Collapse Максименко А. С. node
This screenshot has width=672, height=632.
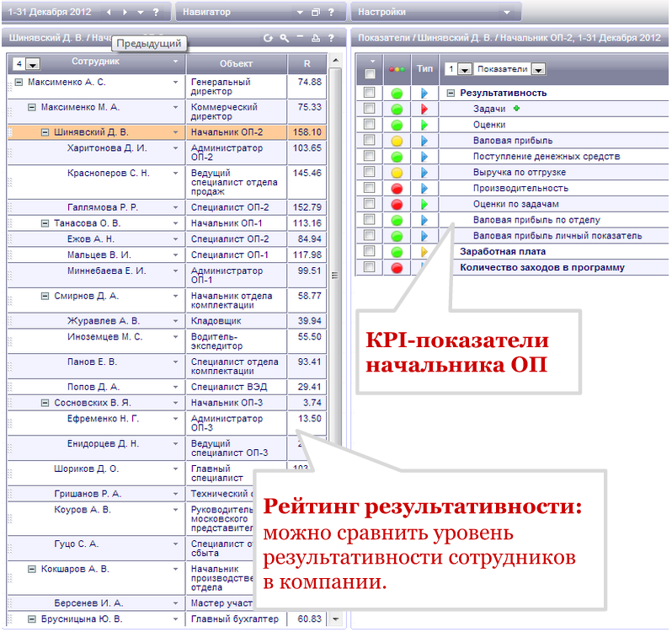(x=19, y=82)
